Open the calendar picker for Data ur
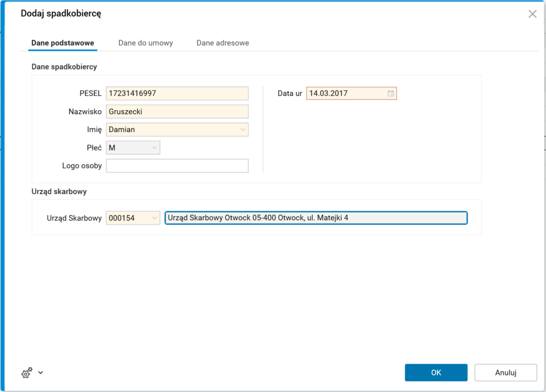546x392 pixels. coord(391,93)
